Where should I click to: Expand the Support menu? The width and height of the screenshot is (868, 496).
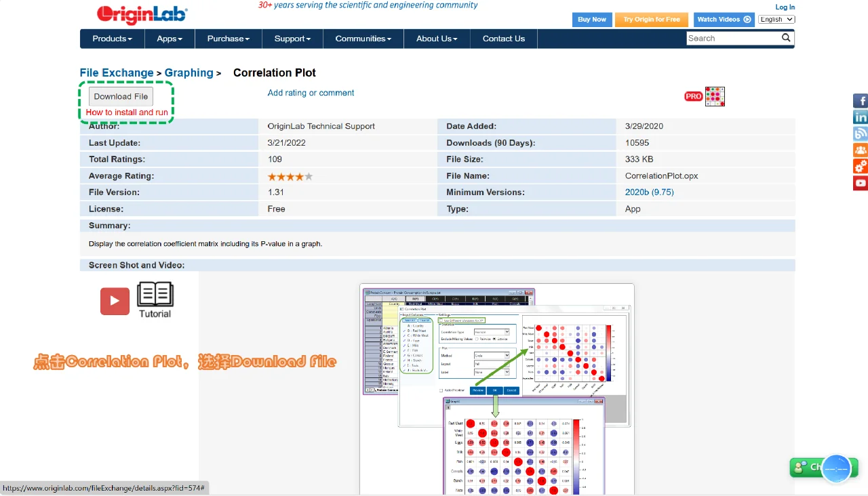[292, 39]
